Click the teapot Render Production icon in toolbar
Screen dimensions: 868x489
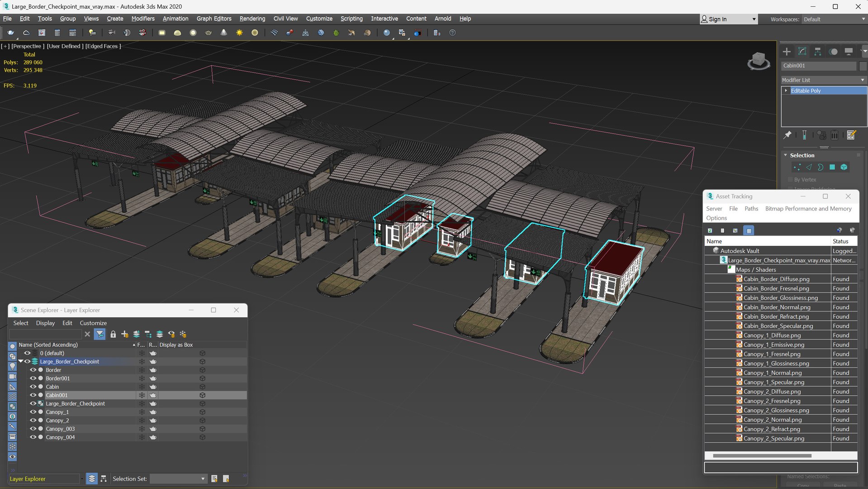click(x=11, y=33)
